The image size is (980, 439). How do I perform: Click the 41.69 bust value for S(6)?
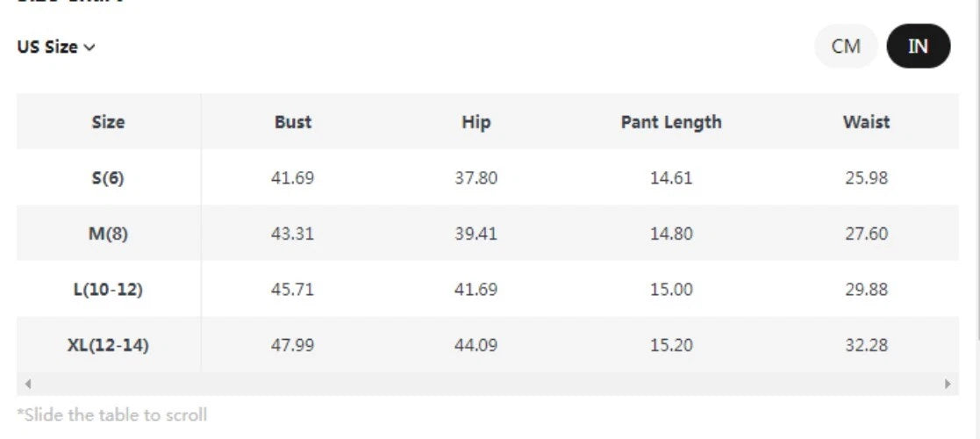[292, 178]
